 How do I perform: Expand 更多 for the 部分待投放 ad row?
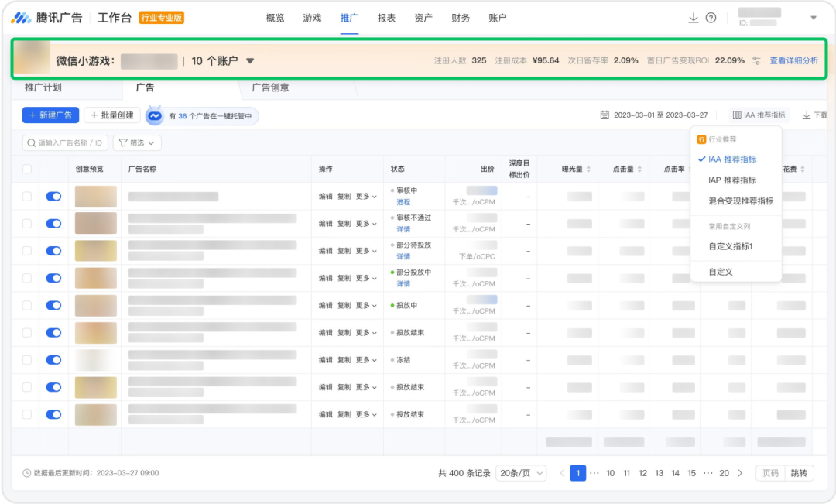[366, 251]
